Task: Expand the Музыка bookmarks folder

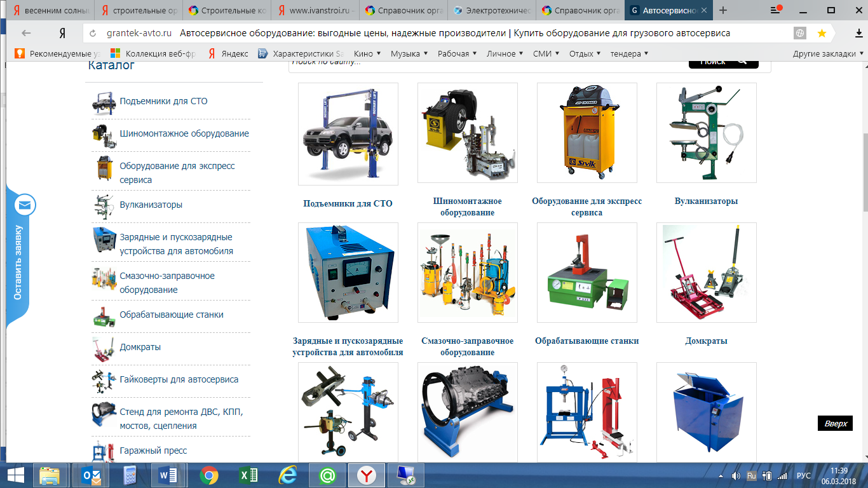Action: pos(409,54)
